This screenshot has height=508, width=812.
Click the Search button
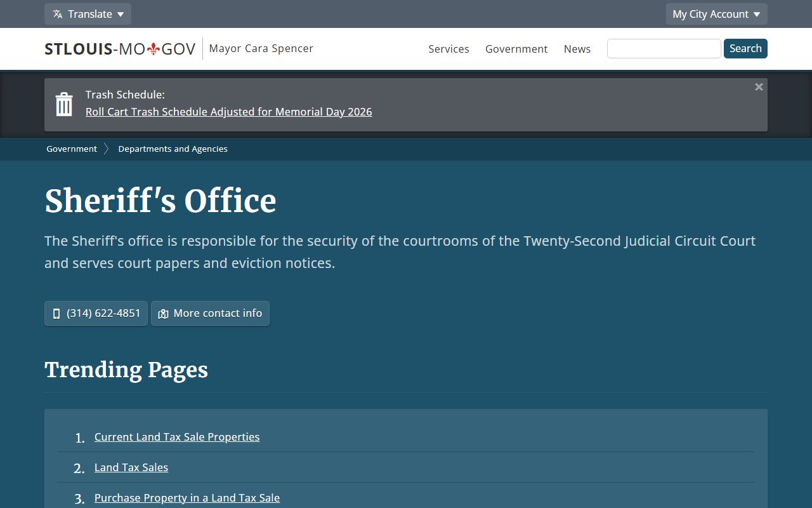click(745, 48)
